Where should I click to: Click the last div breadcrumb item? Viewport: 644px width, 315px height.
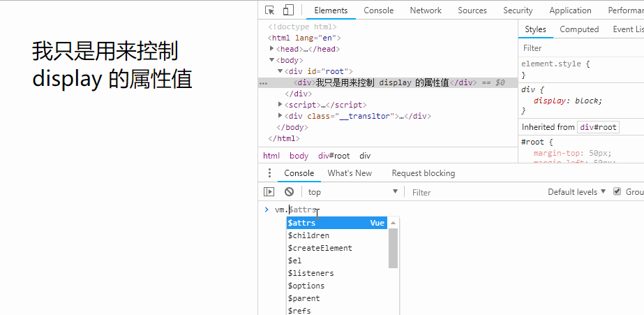[x=365, y=156]
